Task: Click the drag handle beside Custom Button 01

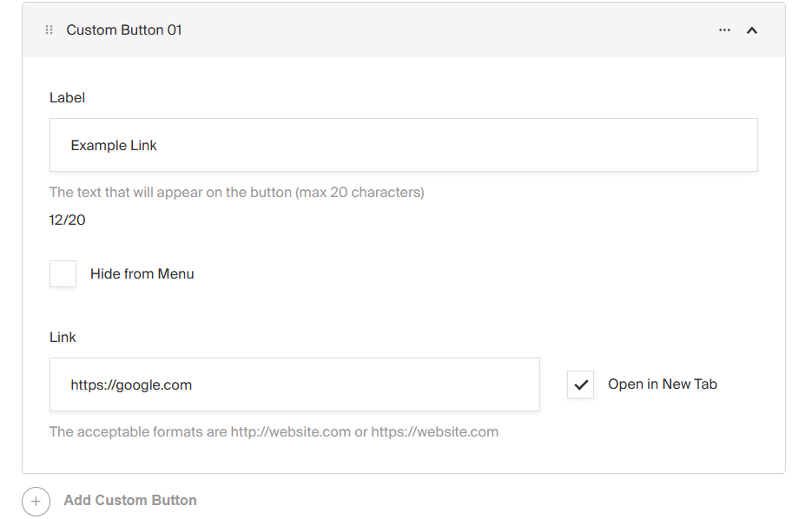Action: coord(49,30)
